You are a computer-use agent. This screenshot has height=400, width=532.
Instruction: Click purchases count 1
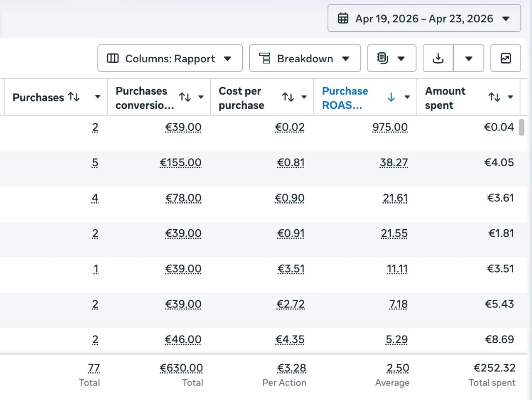pyautogui.click(x=96, y=269)
